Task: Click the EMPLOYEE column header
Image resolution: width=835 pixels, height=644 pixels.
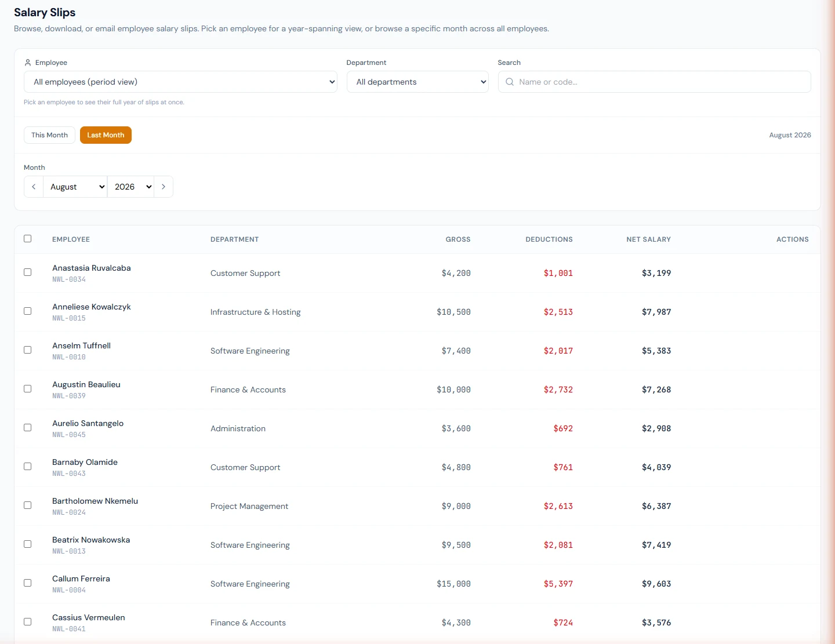Action: pos(71,239)
